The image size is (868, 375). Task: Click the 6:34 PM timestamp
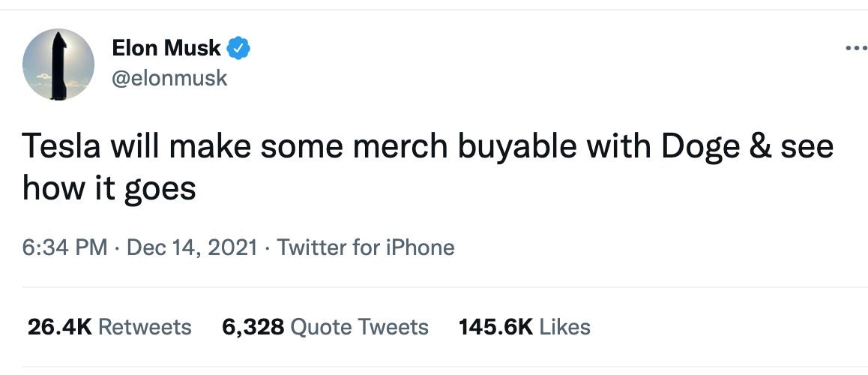[65, 247]
